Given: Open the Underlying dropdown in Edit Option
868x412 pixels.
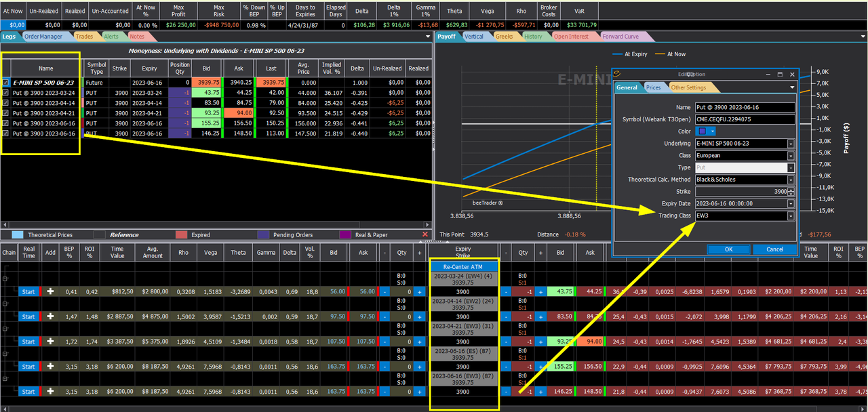Looking at the screenshot, I should point(791,144).
